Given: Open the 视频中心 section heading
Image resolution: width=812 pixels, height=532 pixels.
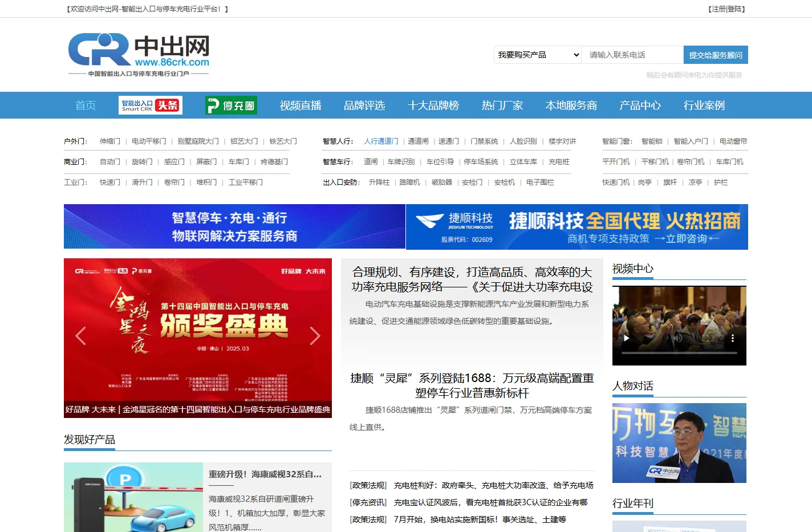Looking at the screenshot, I should [633, 269].
